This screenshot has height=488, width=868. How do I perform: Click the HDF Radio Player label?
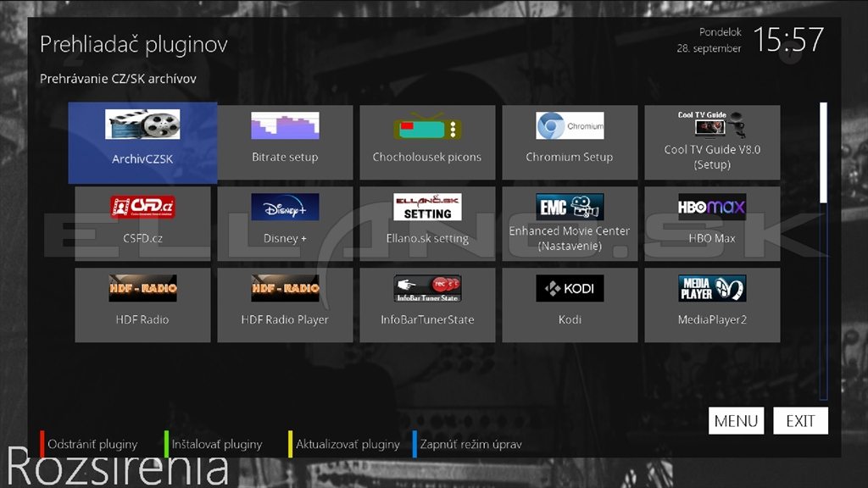point(285,319)
